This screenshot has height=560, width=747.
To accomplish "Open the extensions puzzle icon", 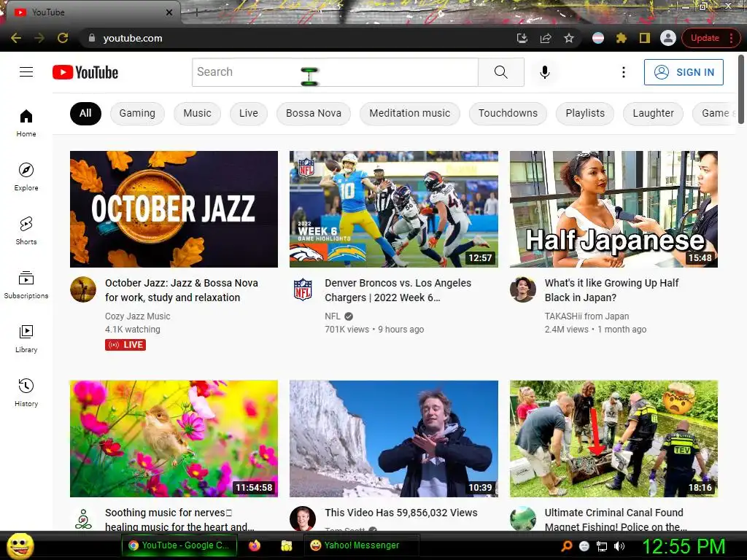I will pyautogui.click(x=622, y=38).
